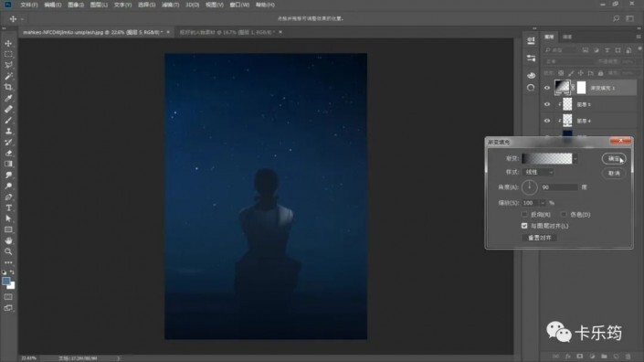Enable the 仿色(D) checkbox

(564, 215)
